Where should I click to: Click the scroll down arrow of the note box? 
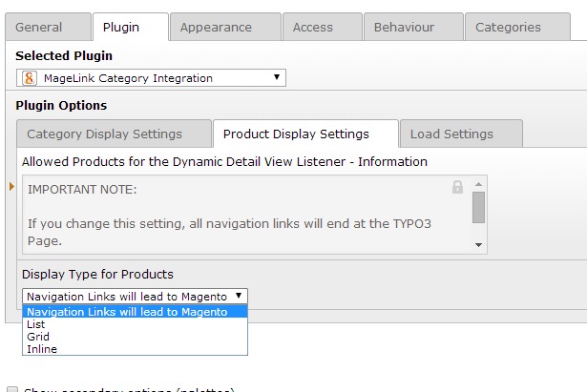(479, 245)
